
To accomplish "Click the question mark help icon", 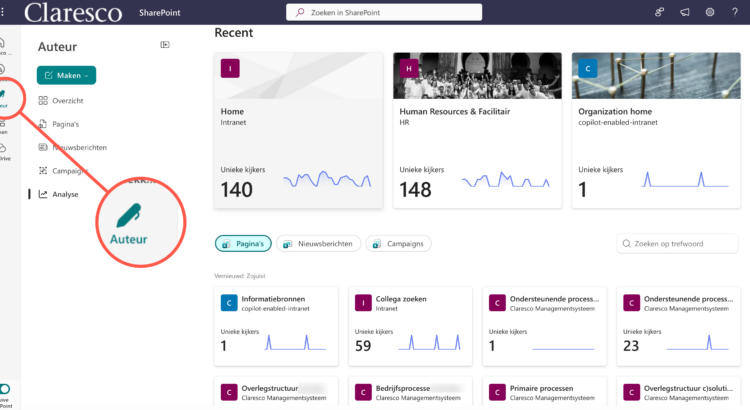I will tap(736, 12).
